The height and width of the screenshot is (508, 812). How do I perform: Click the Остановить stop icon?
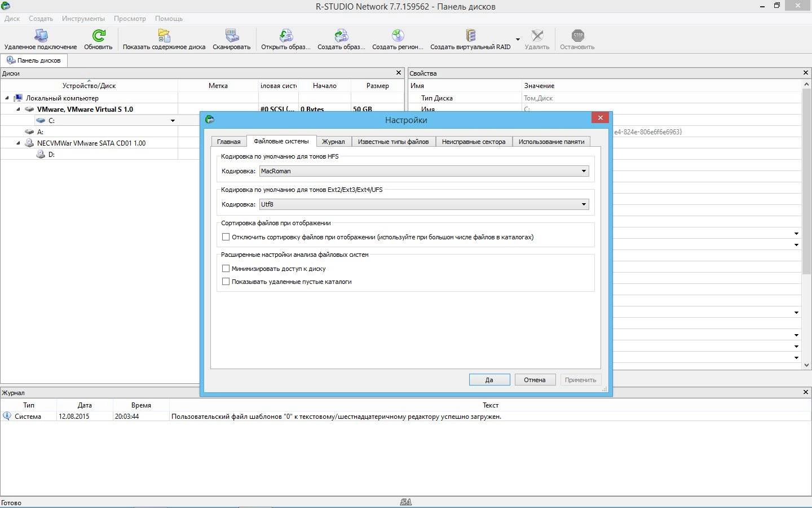(577, 36)
